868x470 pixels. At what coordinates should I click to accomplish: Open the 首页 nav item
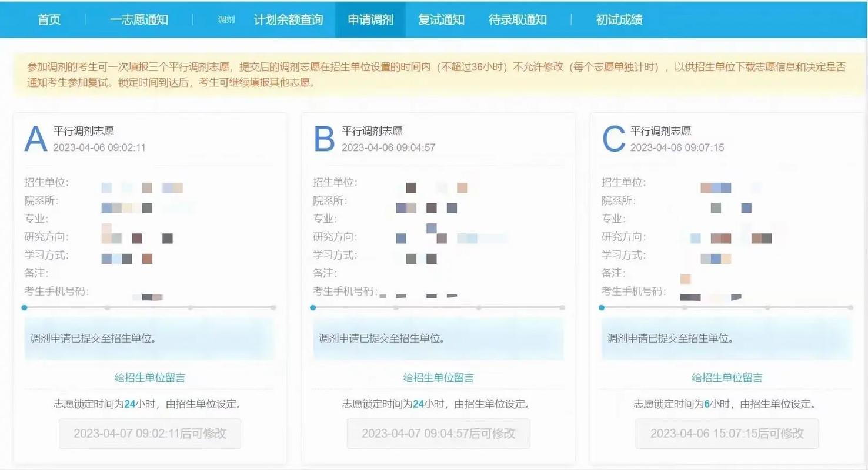[49, 19]
